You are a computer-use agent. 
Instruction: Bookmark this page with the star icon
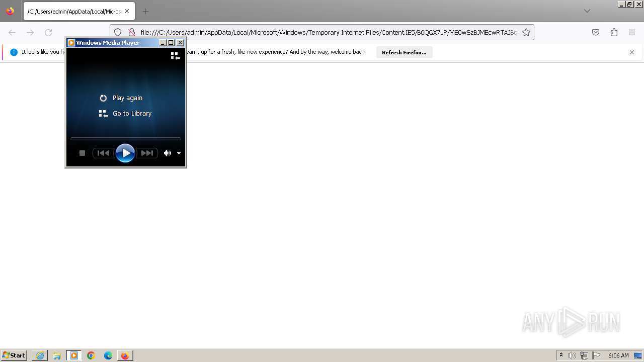click(x=526, y=32)
